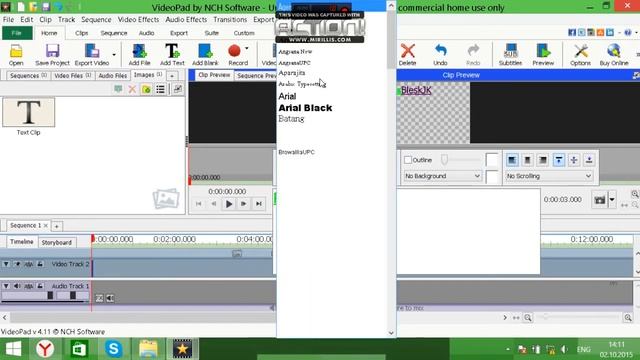The image size is (640, 360).
Task: Open the snapshot options dropdown arrow
Action: click(x=611, y=200)
